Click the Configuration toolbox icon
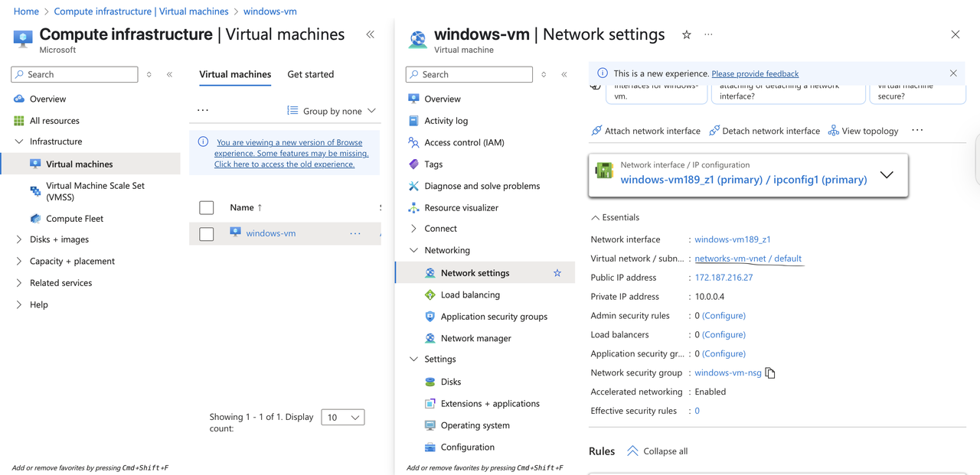 coord(430,447)
